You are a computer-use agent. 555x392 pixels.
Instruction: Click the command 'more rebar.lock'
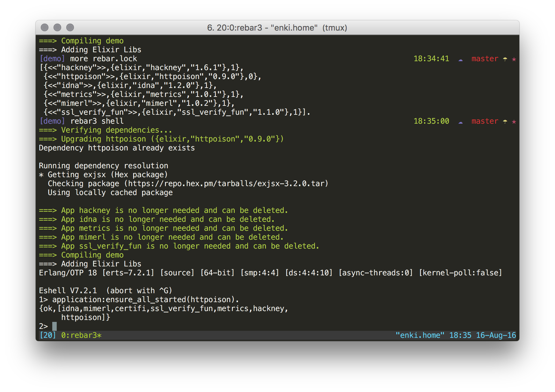(x=104, y=59)
